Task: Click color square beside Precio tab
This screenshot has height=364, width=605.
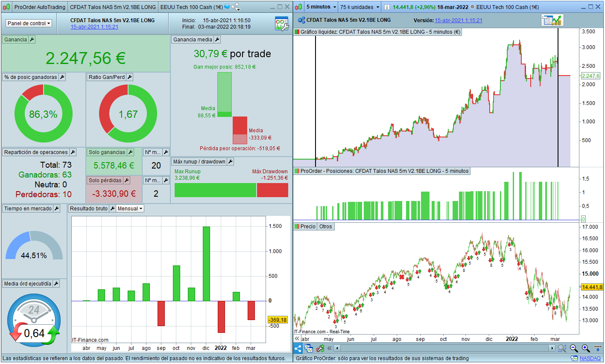Action: click(297, 227)
